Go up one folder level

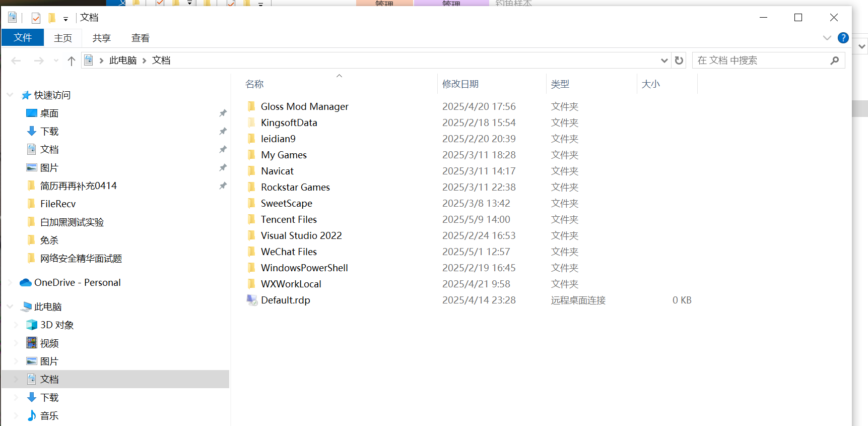point(71,61)
